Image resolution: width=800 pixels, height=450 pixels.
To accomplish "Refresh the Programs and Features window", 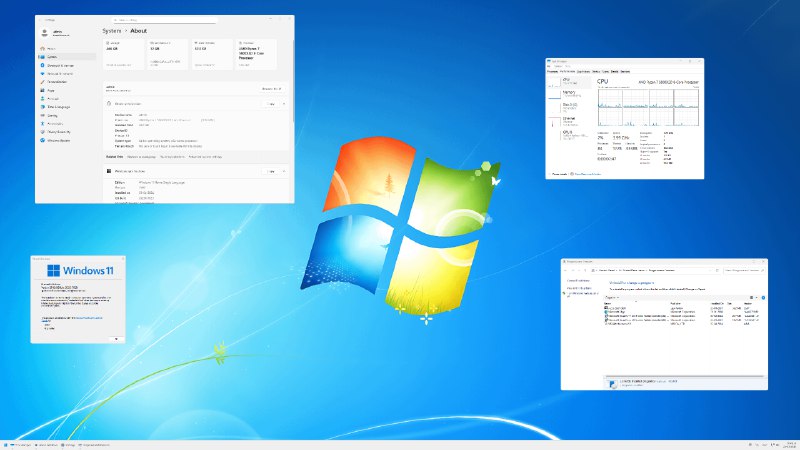I will coord(717,270).
